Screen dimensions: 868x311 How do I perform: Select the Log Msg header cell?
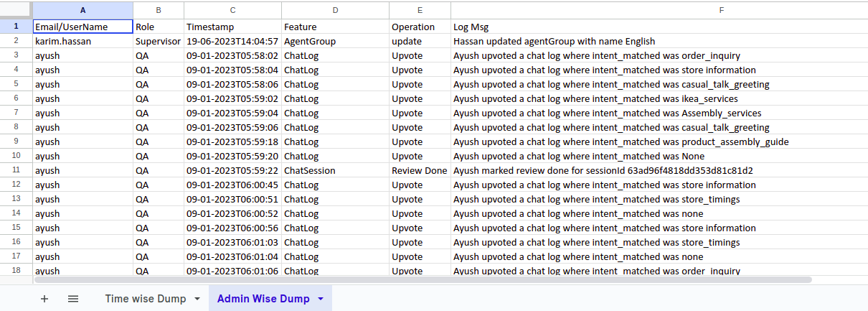point(659,27)
